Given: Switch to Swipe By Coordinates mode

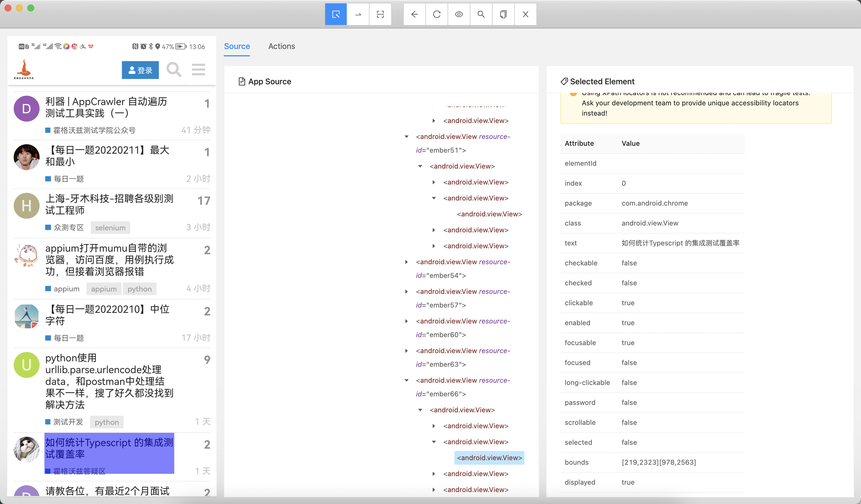Looking at the screenshot, I should [358, 14].
